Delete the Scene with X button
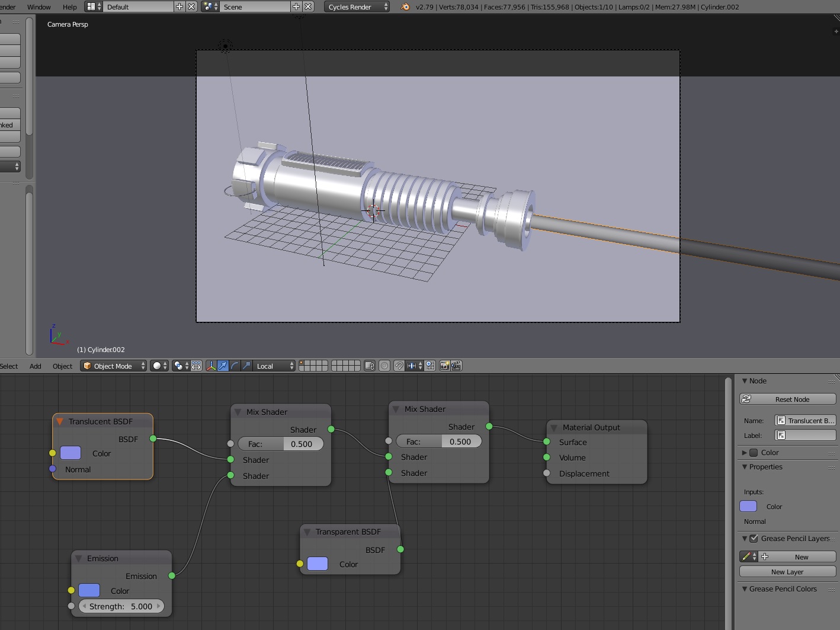Viewport: 840px width, 630px height. coord(308,7)
